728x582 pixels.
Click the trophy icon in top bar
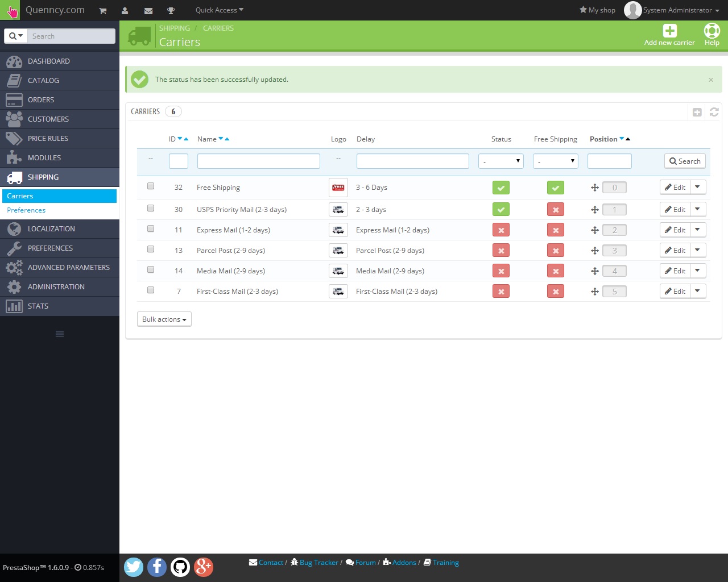171,11
